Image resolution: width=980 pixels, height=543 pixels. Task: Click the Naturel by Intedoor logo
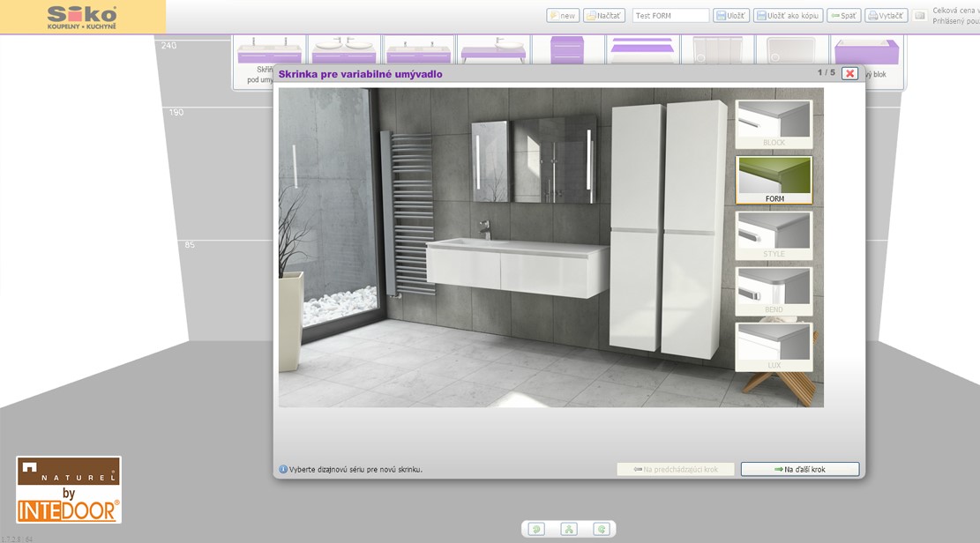[69, 489]
